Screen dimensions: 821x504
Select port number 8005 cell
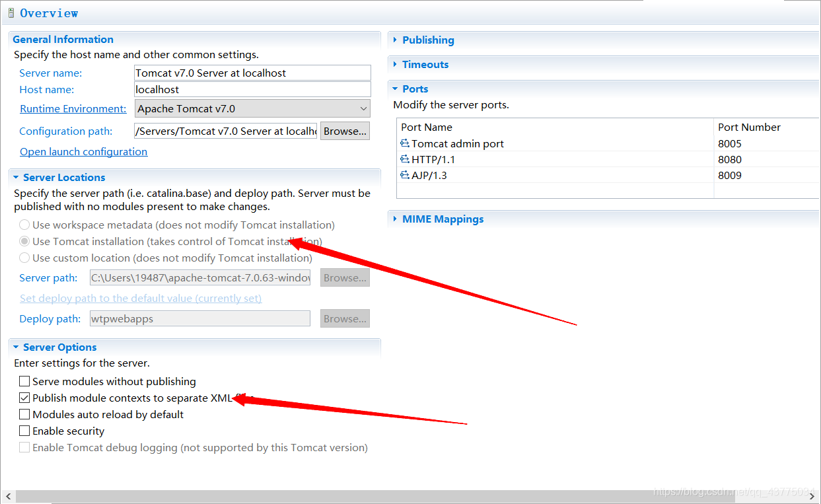point(730,143)
